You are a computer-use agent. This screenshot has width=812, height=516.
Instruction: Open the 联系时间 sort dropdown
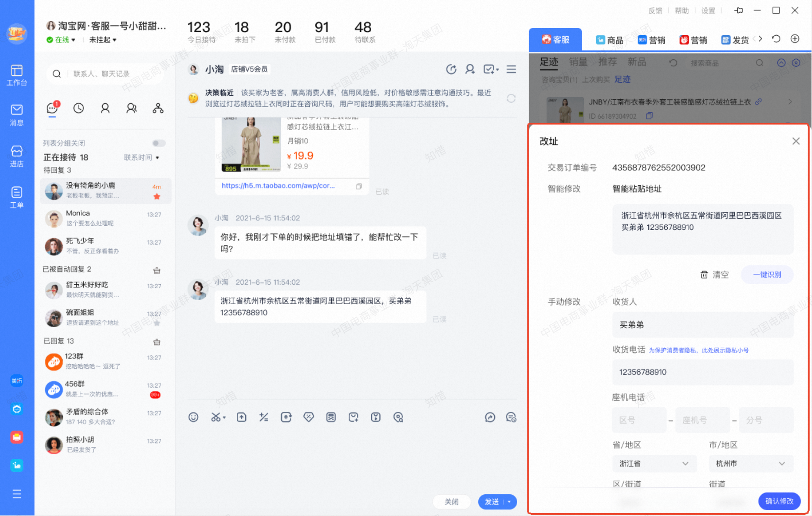[141, 157]
